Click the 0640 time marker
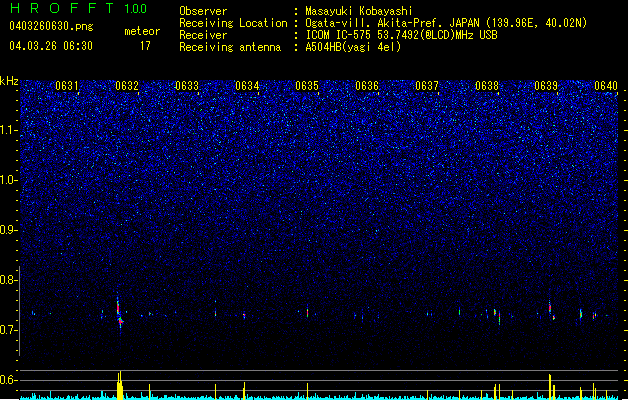 [606, 86]
